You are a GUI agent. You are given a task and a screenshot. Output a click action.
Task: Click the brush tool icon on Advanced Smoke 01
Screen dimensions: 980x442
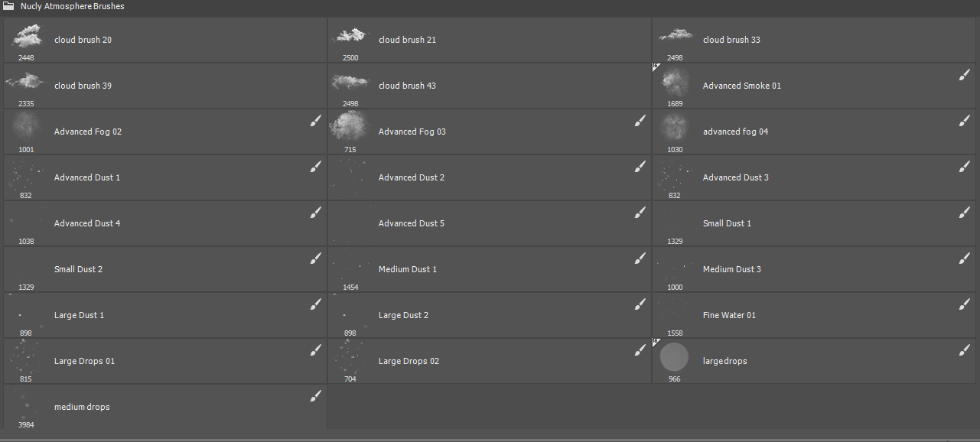(x=964, y=75)
